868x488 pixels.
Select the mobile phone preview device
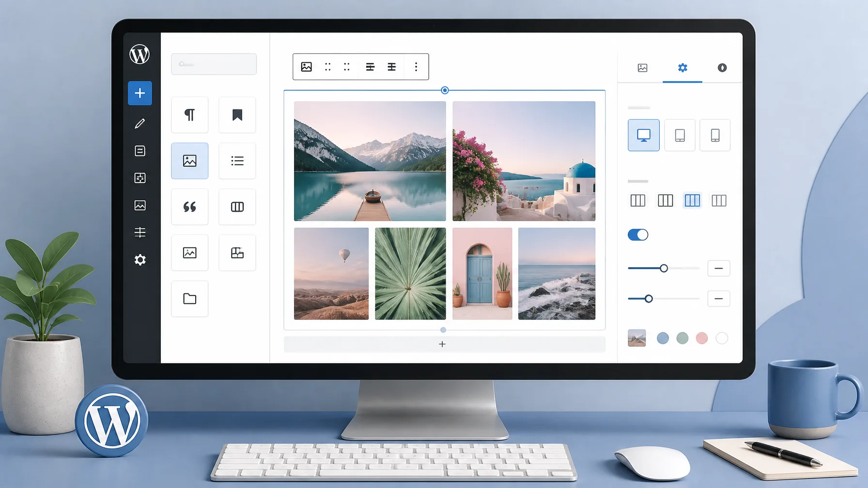coord(715,135)
